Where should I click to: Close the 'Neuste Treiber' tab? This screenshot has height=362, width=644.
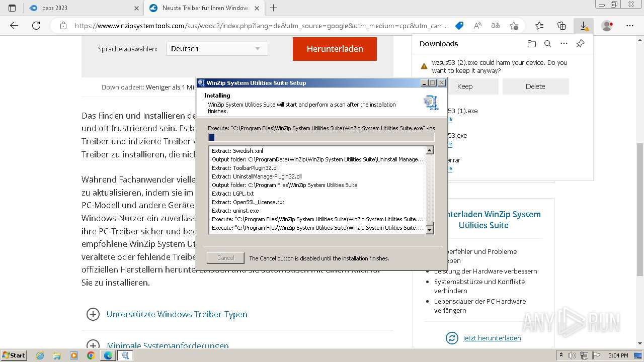coord(257,8)
